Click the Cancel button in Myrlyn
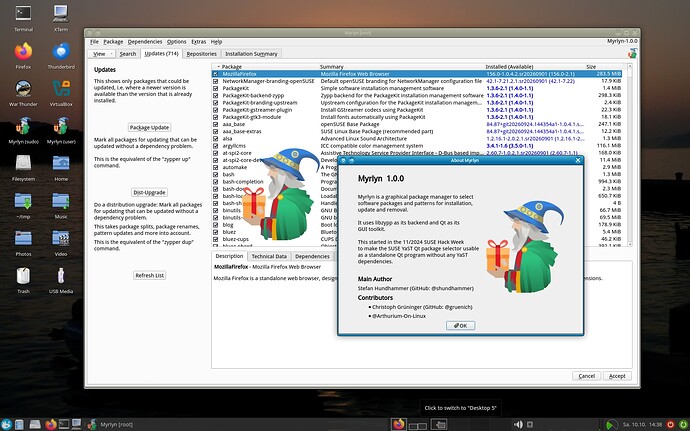 pyautogui.click(x=586, y=376)
